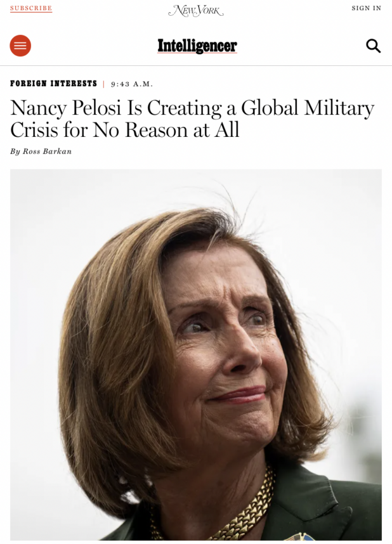Open the article's lead photo
This screenshot has width=392, height=544.
196,354
